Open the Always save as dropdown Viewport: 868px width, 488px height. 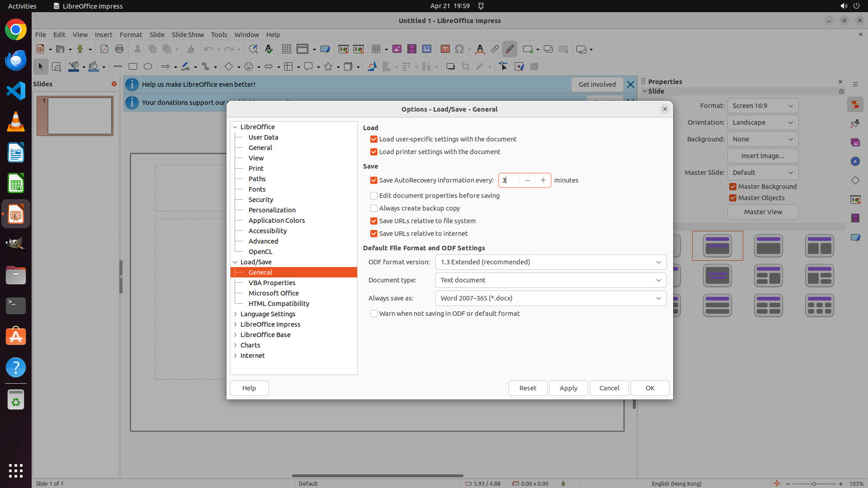(551, 298)
